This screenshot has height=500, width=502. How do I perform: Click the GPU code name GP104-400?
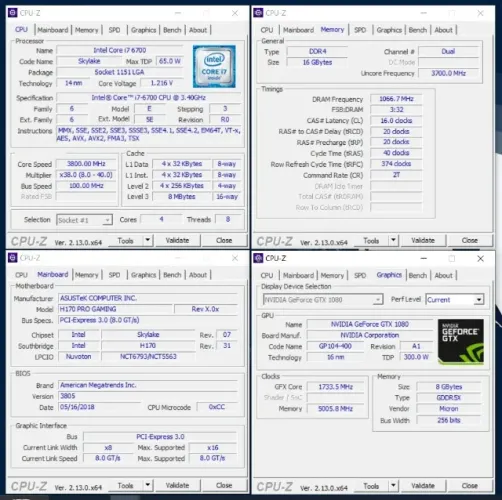335,346
